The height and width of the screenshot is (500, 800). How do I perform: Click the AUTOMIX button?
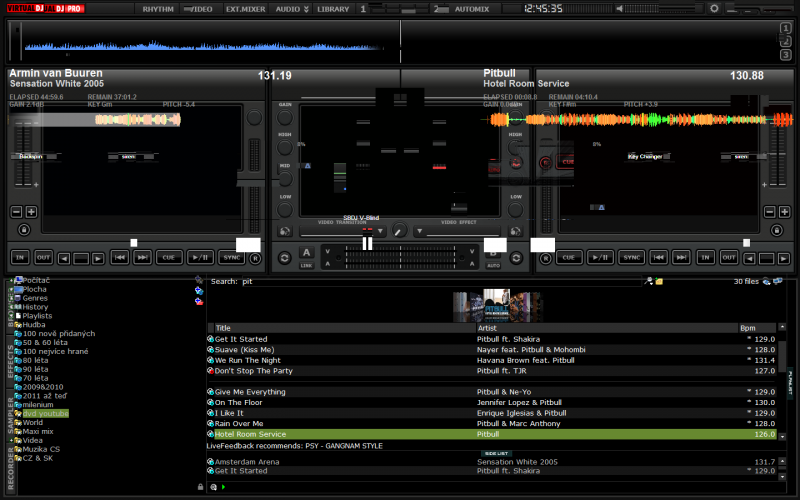471,9
